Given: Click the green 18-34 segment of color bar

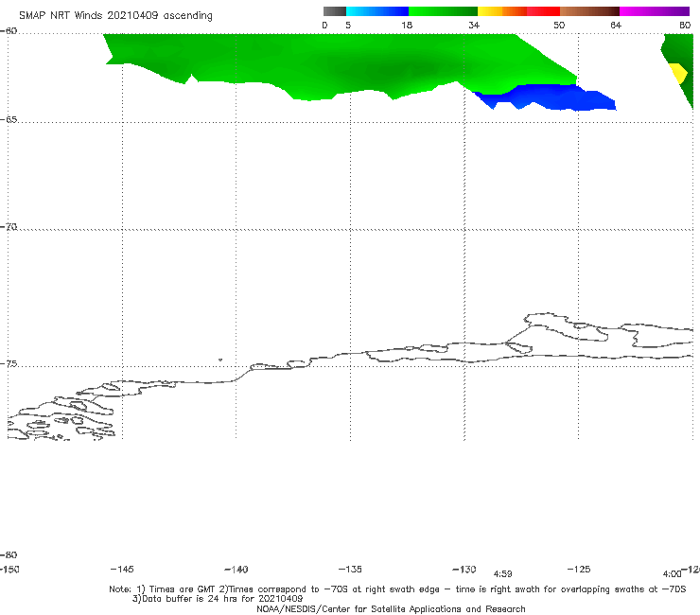Looking at the screenshot, I should coord(443,11).
